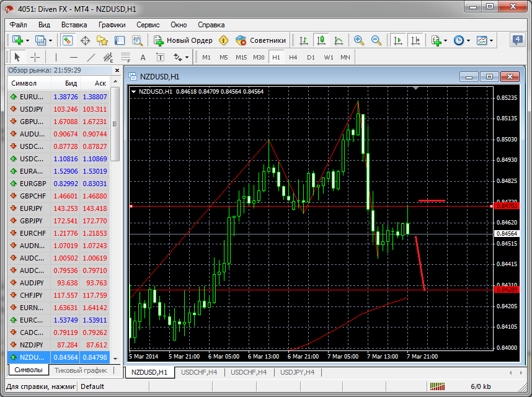Viewport: 532px width, 397px height.
Task: Open the Navigator panel star icon
Action: [102, 40]
